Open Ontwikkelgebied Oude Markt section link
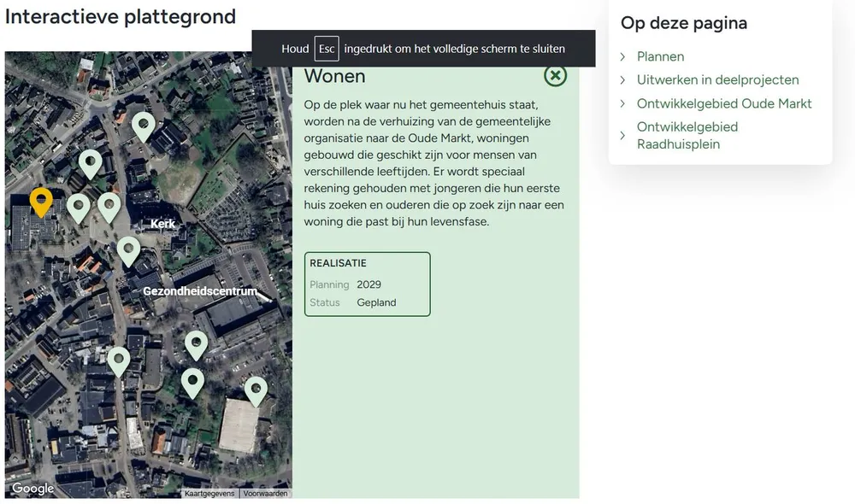Viewport: 855px width, 504px height. pos(724,103)
